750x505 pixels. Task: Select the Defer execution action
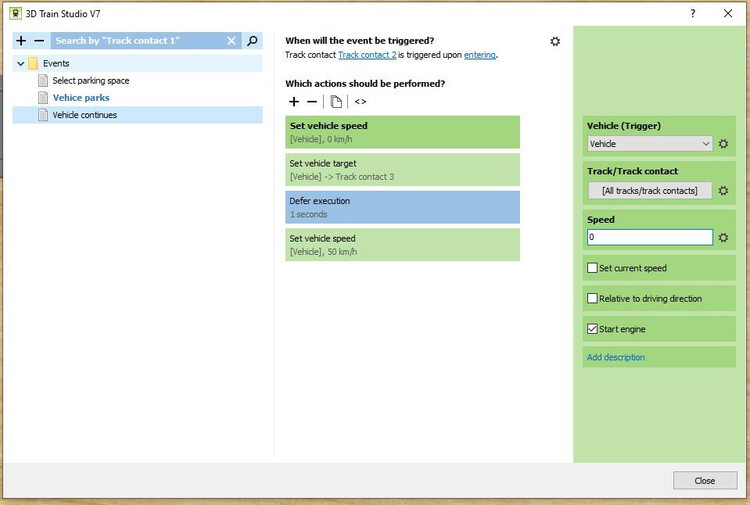point(402,207)
